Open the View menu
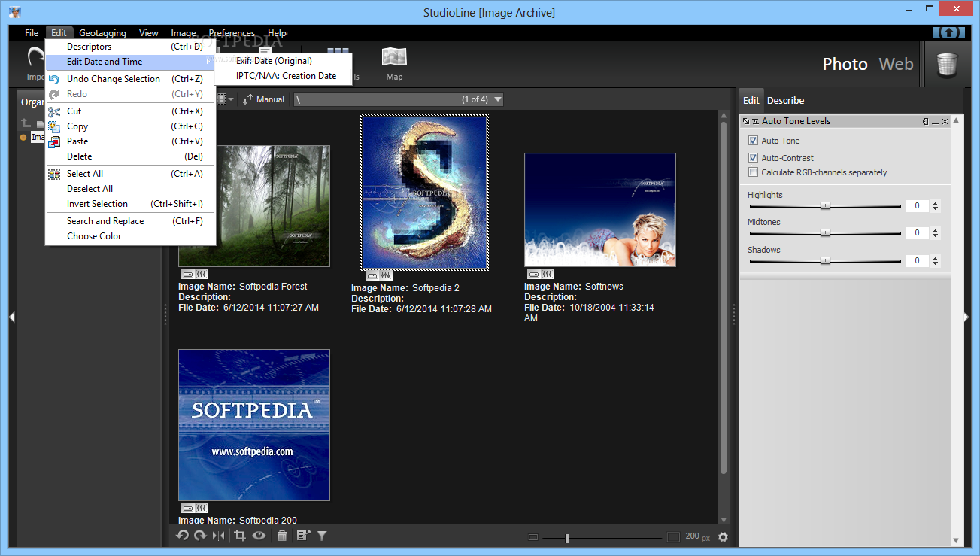 click(149, 33)
